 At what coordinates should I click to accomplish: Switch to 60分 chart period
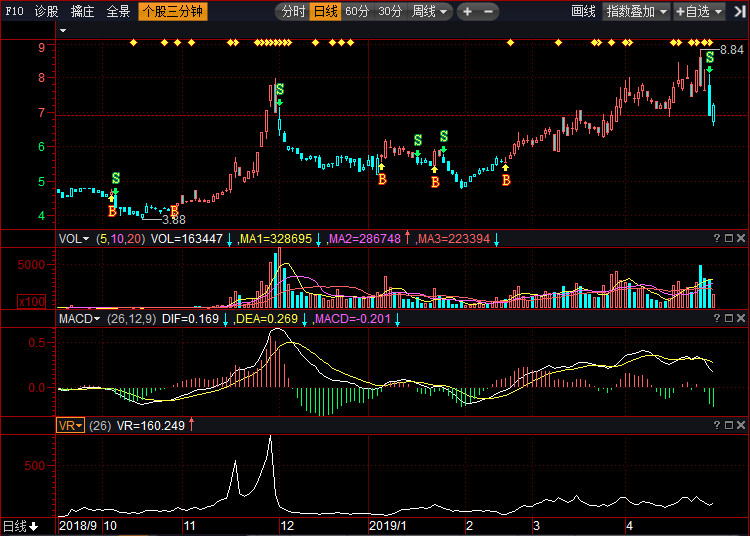[x=357, y=11]
